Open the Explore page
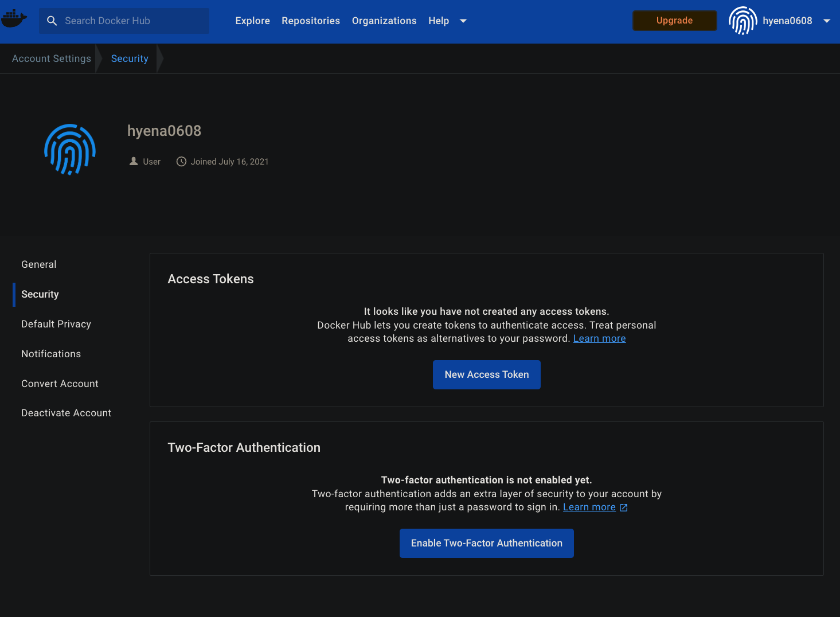840x617 pixels. [x=252, y=21]
